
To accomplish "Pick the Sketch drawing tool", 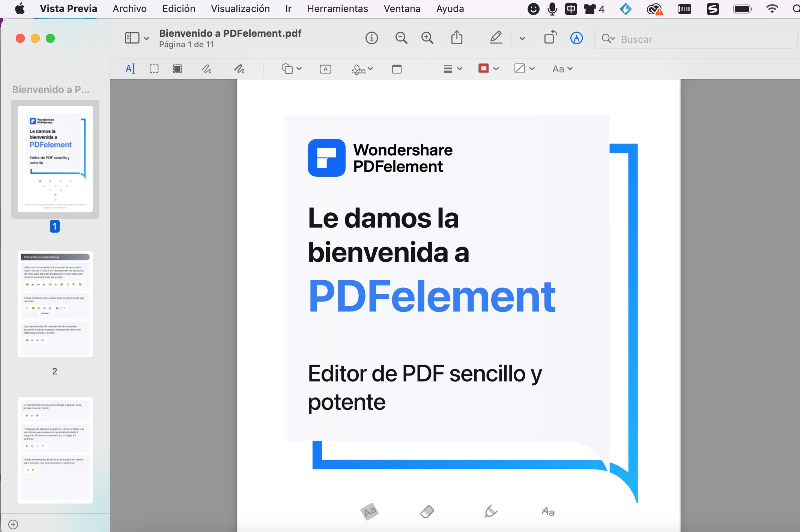I will coord(206,69).
